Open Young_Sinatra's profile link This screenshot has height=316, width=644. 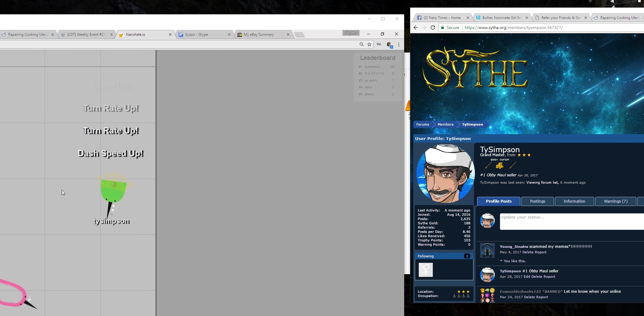[x=514, y=246]
